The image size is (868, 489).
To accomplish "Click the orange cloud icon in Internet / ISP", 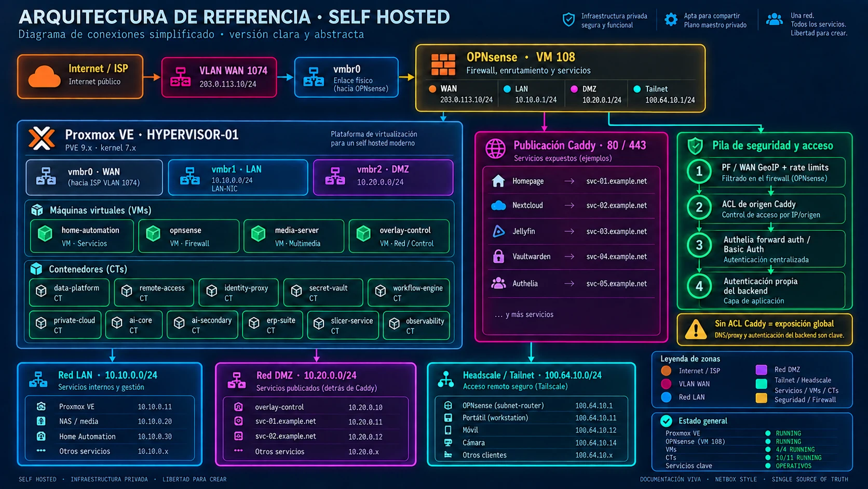I will pos(44,76).
